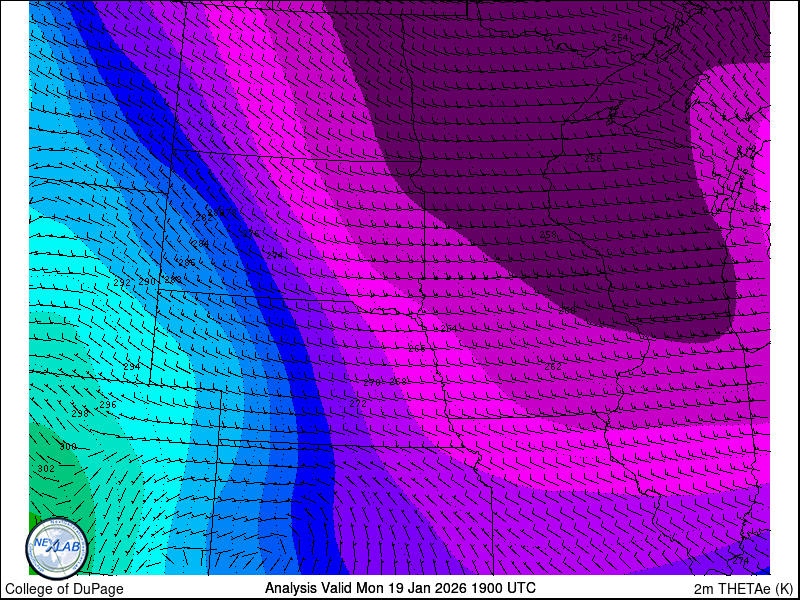This screenshot has width=800, height=600.
Task: Click the 266 contour label
Action: tap(417, 348)
